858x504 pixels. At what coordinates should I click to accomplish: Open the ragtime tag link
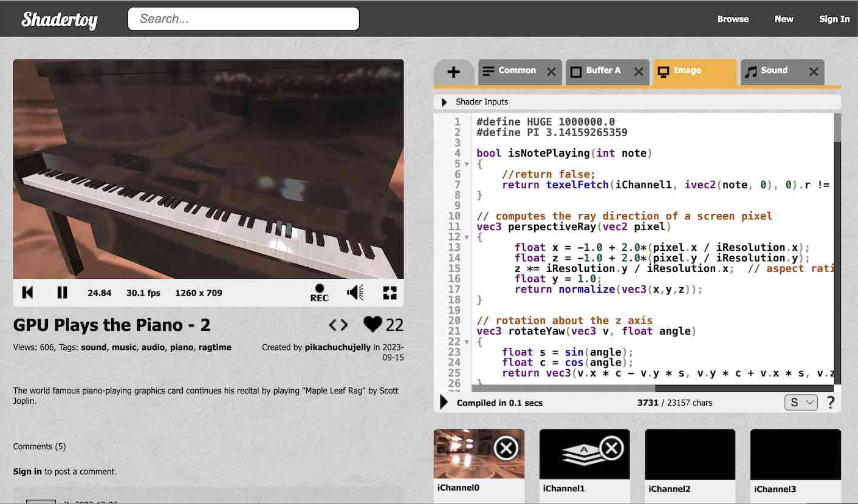click(x=216, y=347)
